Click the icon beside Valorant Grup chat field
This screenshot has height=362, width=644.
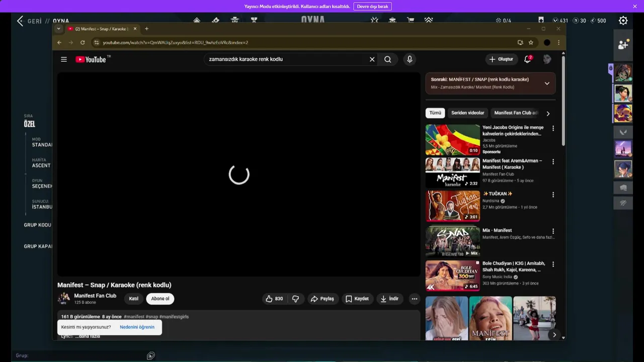click(150, 355)
